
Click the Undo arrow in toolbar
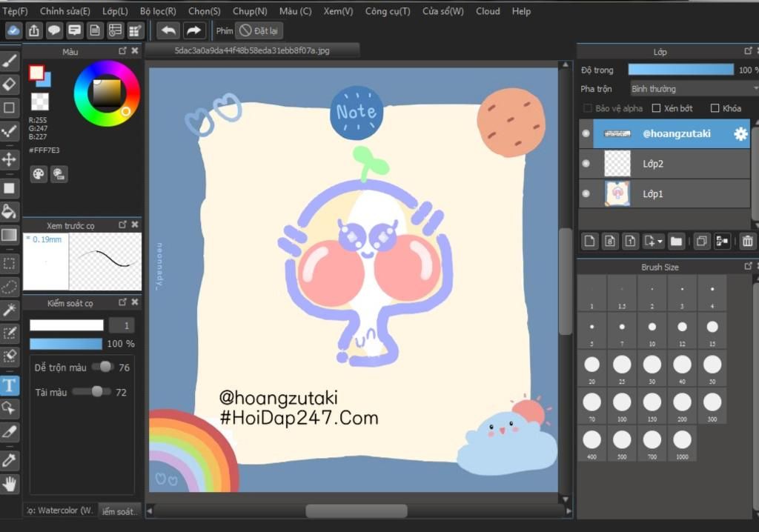coord(168,30)
